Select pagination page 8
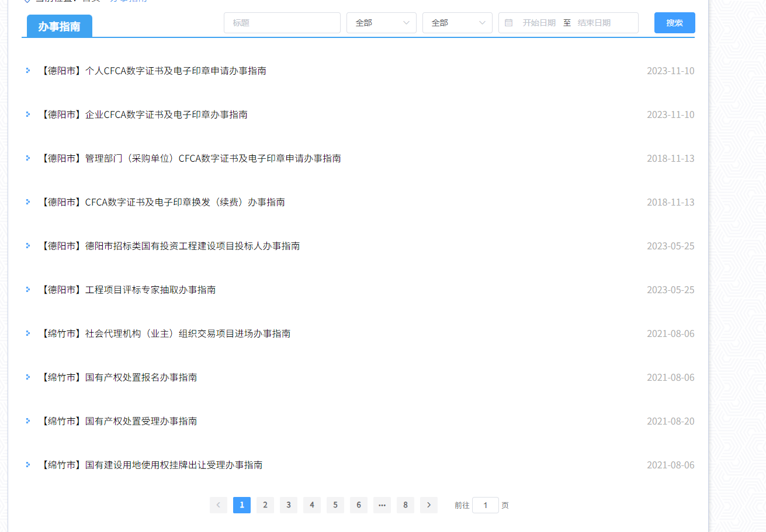 coord(405,505)
